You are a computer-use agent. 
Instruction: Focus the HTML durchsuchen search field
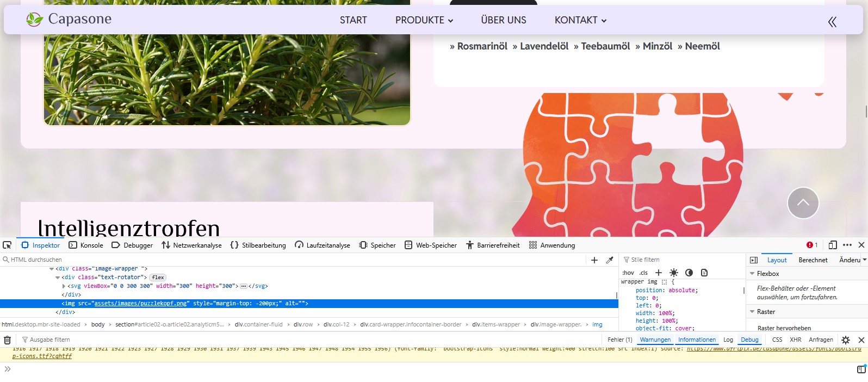click(x=294, y=260)
